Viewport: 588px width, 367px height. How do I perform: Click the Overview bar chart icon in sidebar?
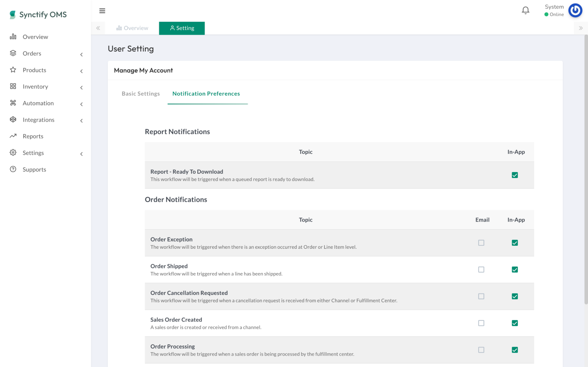(13, 36)
